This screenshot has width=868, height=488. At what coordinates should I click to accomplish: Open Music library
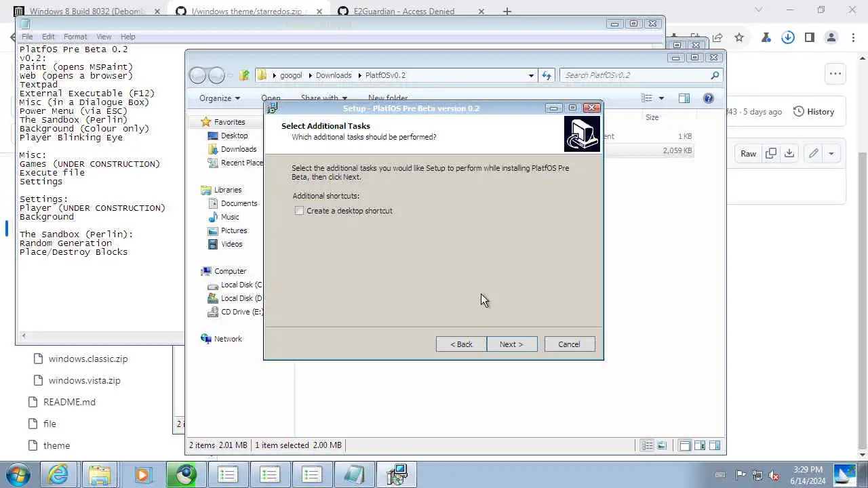point(230,217)
